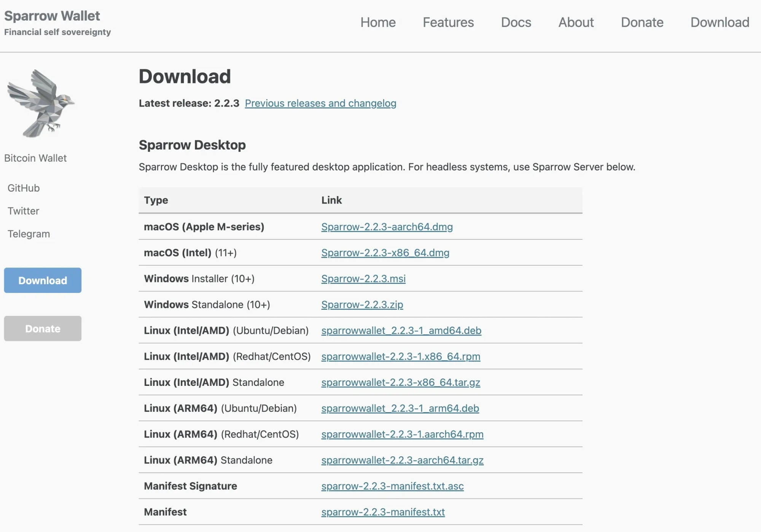Click the blue Download sidebar button
This screenshot has width=761, height=532.
43,280
